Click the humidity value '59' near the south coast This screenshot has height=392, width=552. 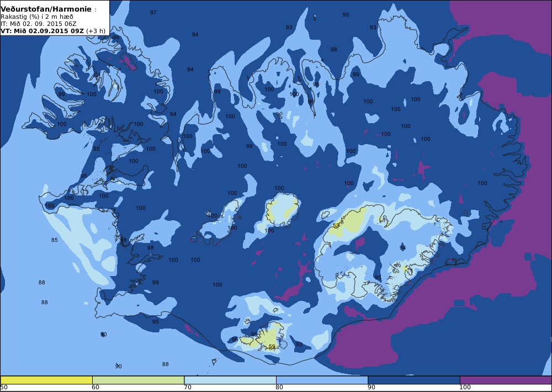[272, 347]
